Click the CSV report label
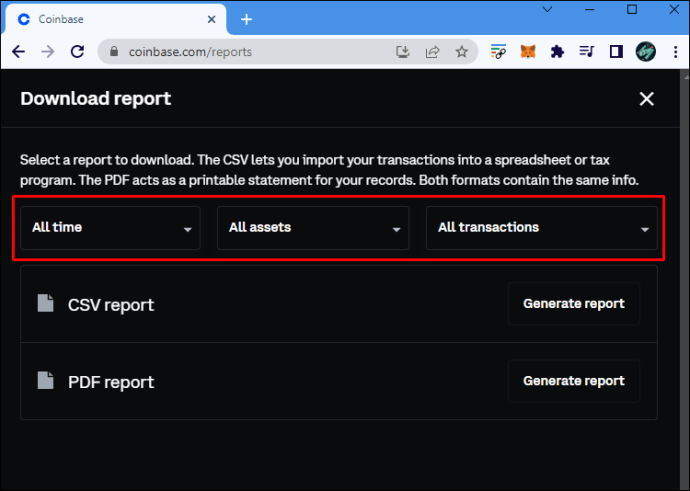This screenshot has height=491, width=690. (111, 305)
